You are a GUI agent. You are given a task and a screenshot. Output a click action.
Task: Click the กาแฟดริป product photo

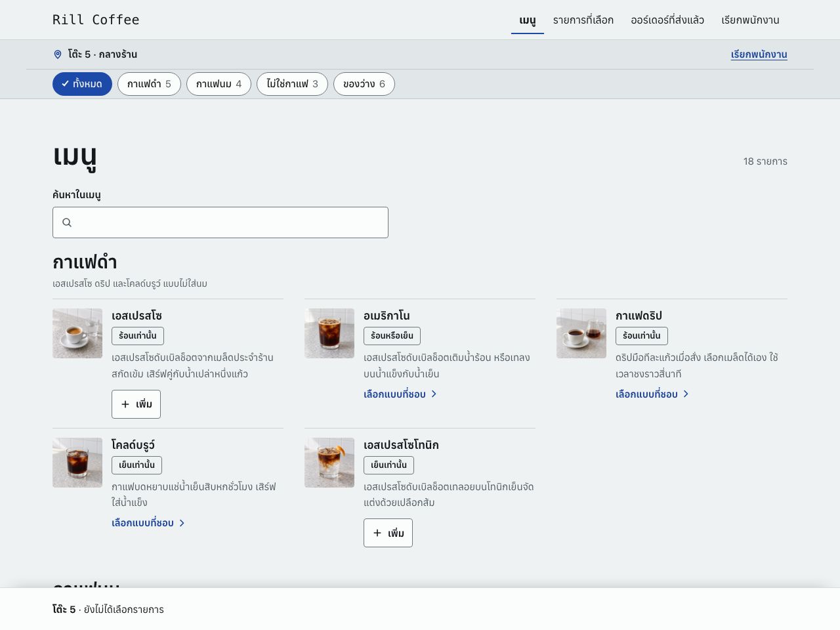tap(581, 333)
